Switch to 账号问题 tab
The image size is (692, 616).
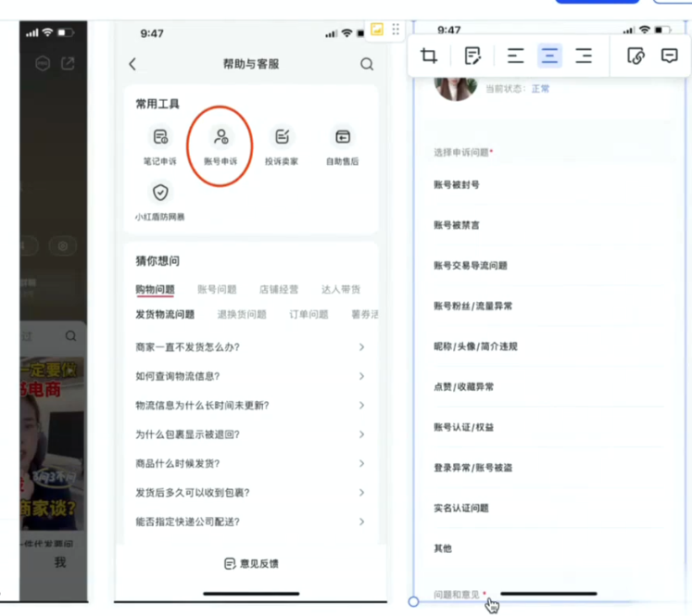point(217,289)
